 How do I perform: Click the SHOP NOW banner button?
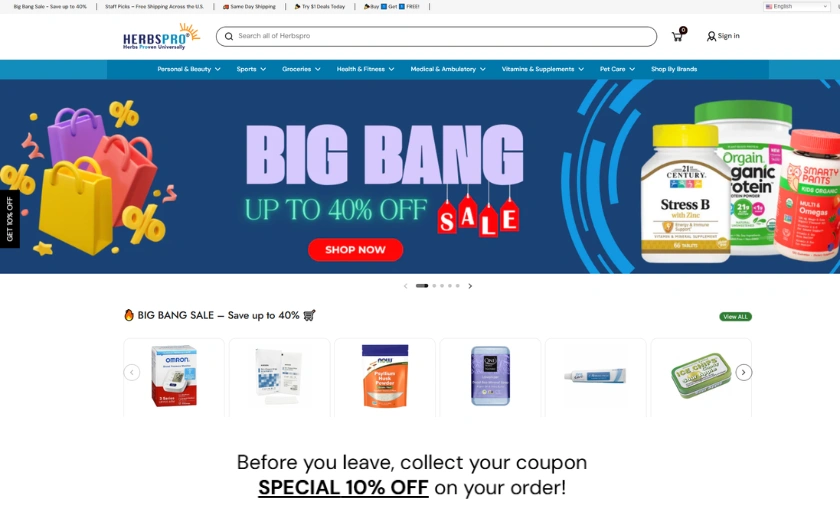pos(355,250)
